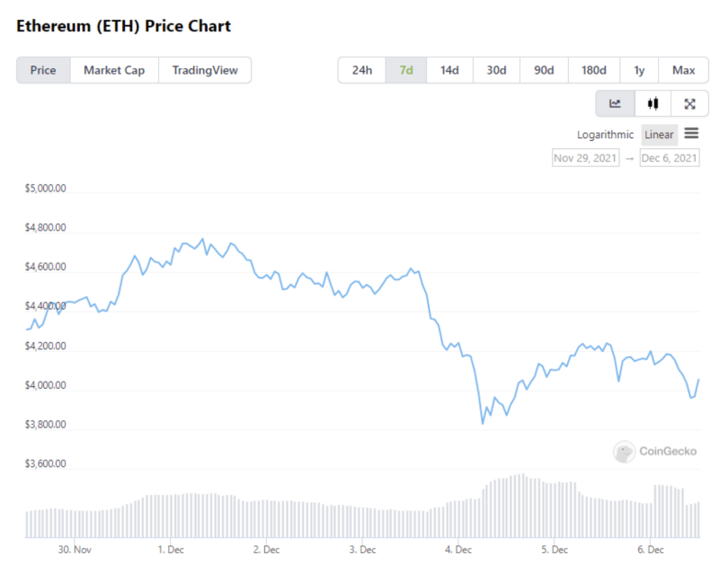Edit start date Nov 29, 2021
This screenshot has height=564, width=728.
coord(585,158)
